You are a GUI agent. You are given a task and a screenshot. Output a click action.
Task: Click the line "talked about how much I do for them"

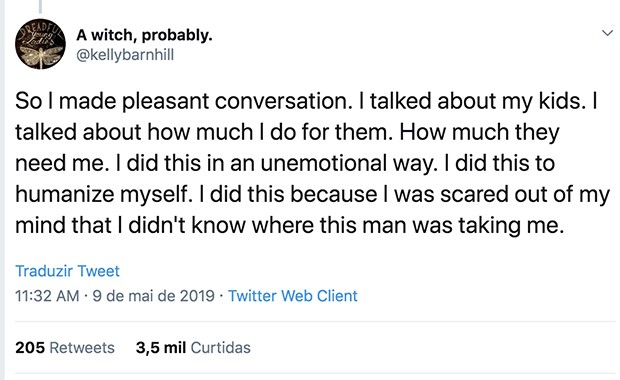click(x=204, y=132)
